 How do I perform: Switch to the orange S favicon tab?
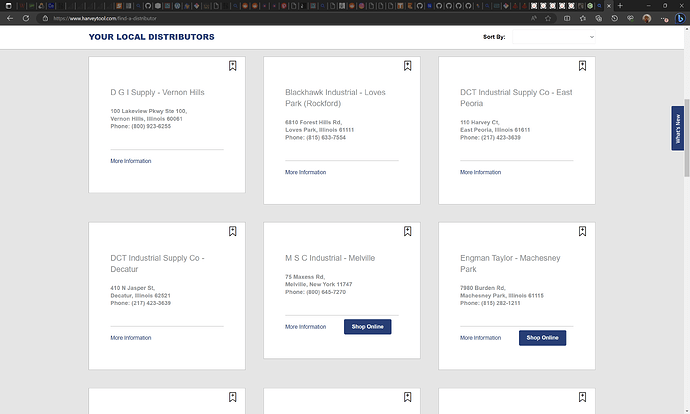(119, 6)
